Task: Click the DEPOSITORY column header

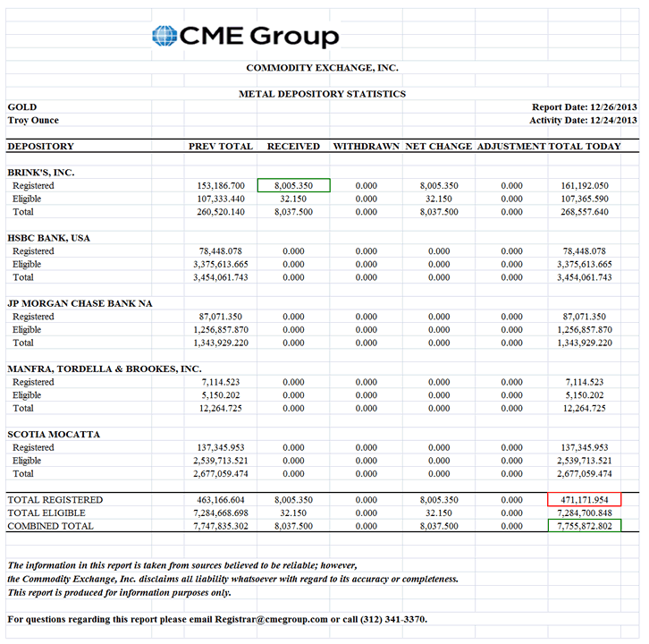Action: tap(40, 146)
